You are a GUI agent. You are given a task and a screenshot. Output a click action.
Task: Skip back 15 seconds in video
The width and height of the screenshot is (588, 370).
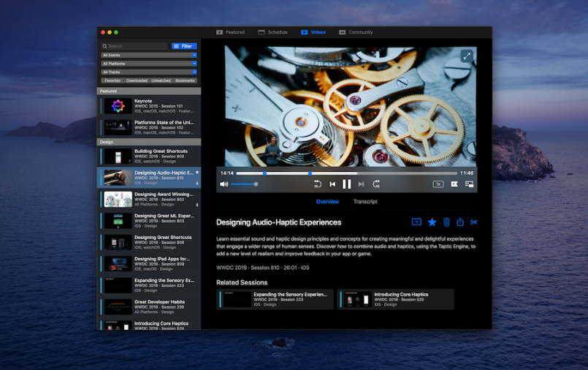click(318, 184)
